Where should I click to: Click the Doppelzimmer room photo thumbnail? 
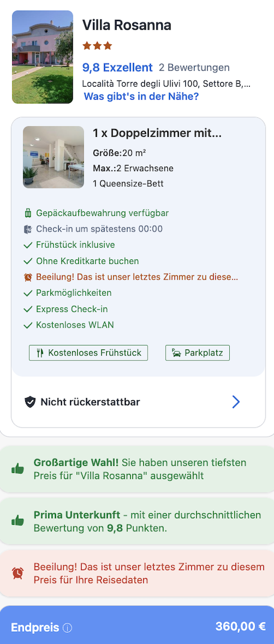click(54, 157)
